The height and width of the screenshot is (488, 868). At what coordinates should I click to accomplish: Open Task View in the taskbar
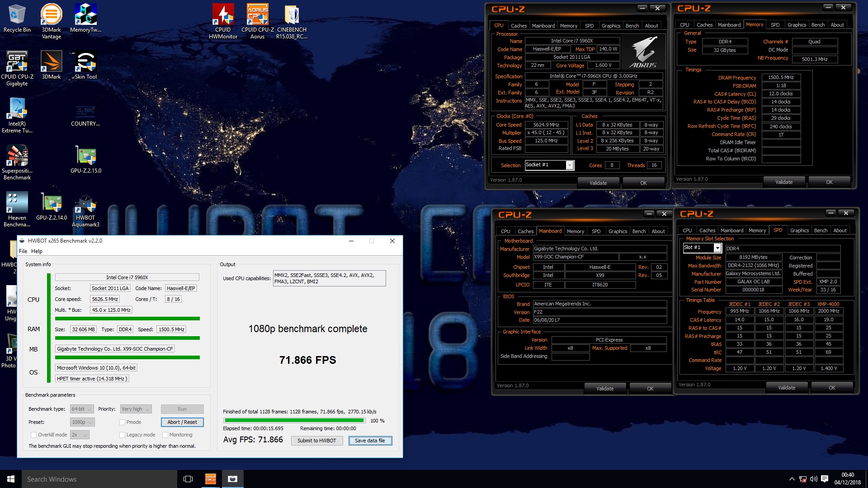click(x=188, y=479)
